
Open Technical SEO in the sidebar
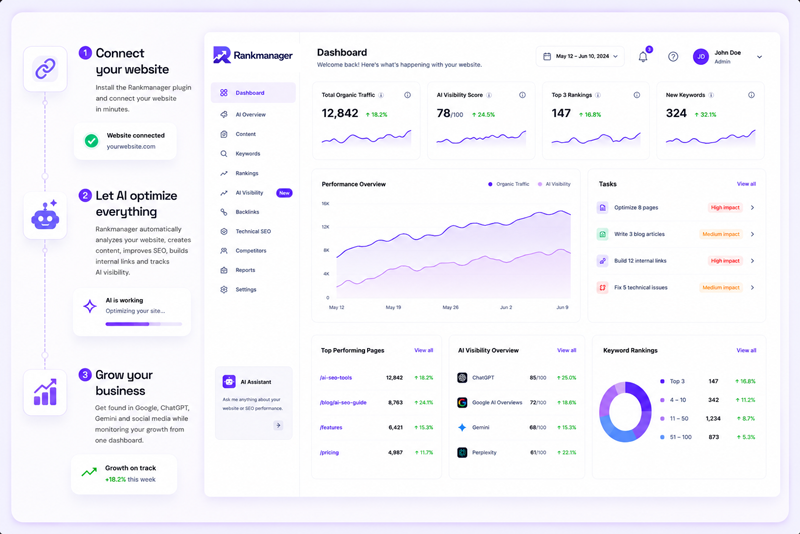point(253,231)
